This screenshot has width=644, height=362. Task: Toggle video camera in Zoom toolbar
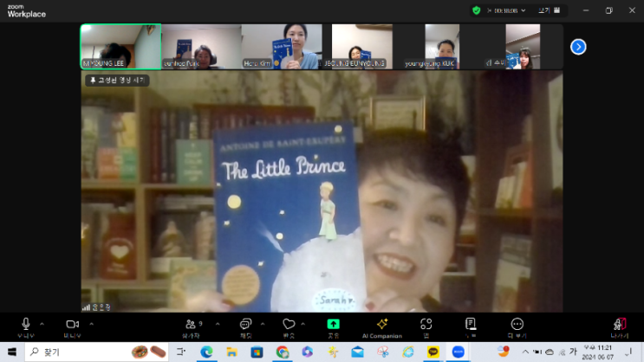(x=72, y=324)
